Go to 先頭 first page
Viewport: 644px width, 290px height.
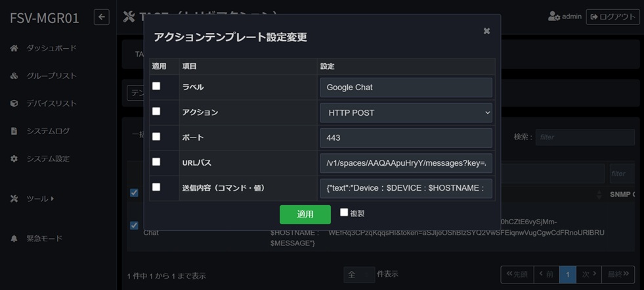point(517,274)
